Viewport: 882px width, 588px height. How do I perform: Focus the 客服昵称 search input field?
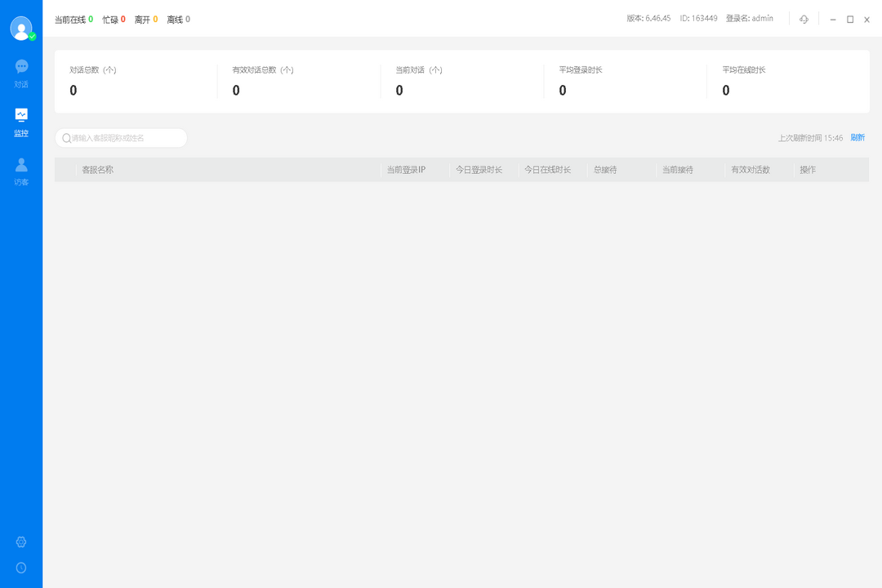click(x=121, y=138)
